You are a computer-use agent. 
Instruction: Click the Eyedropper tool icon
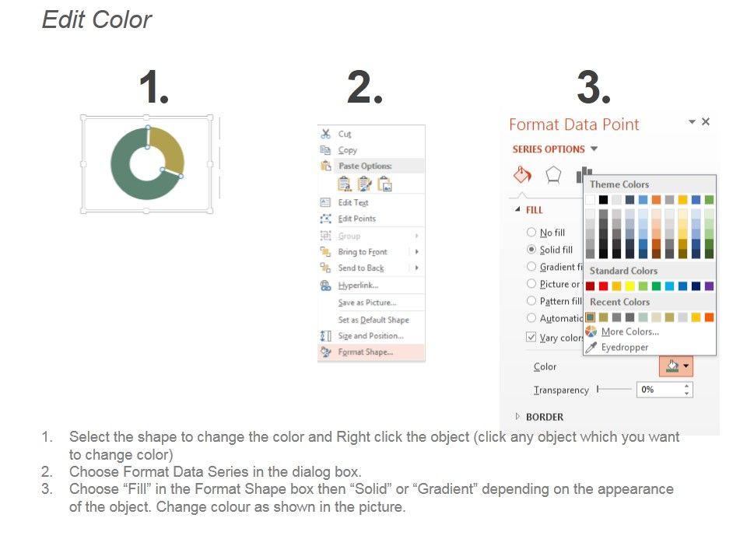tap(591, 348)
